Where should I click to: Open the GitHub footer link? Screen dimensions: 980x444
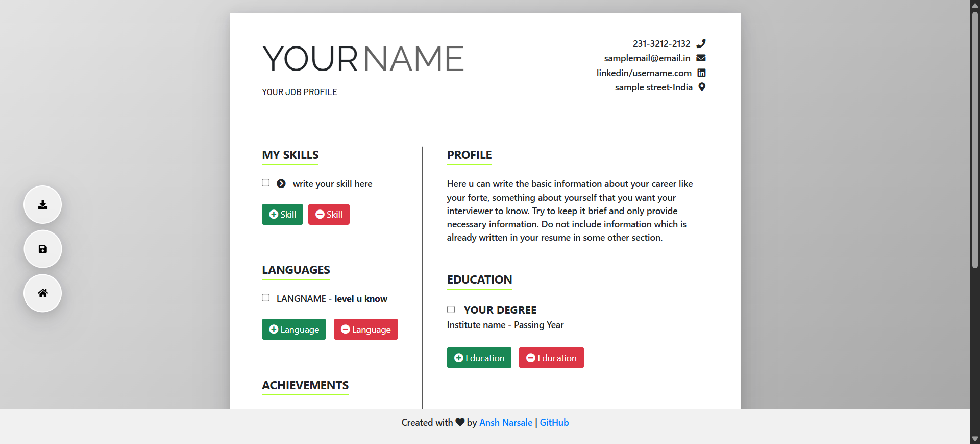[x=554, y=423]
